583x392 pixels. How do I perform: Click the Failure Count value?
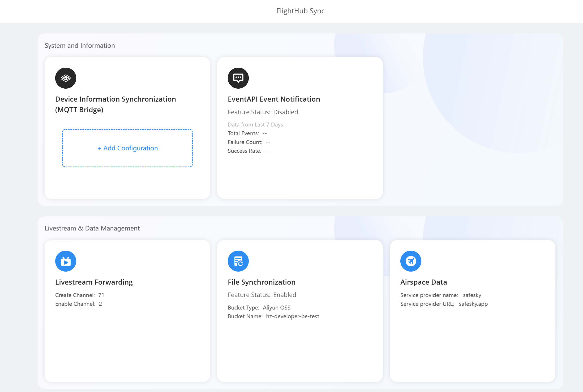point(268,142)
